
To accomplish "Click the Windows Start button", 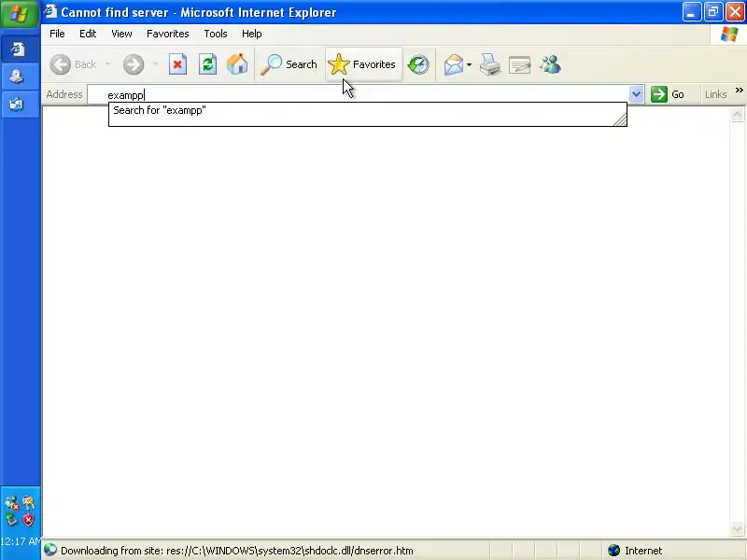I will (x=20, y=13).
